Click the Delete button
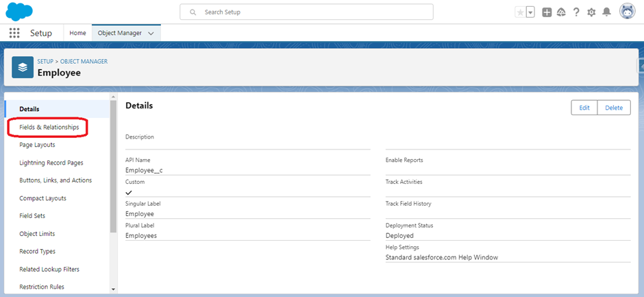This screenshot has height=297, width=644. [614, 108]
